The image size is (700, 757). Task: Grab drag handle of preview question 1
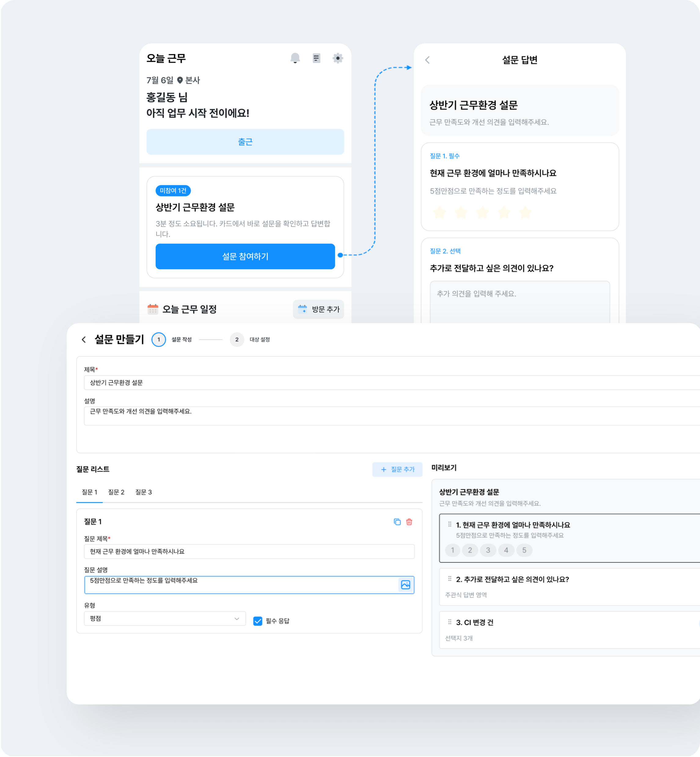tap(450, 525)
